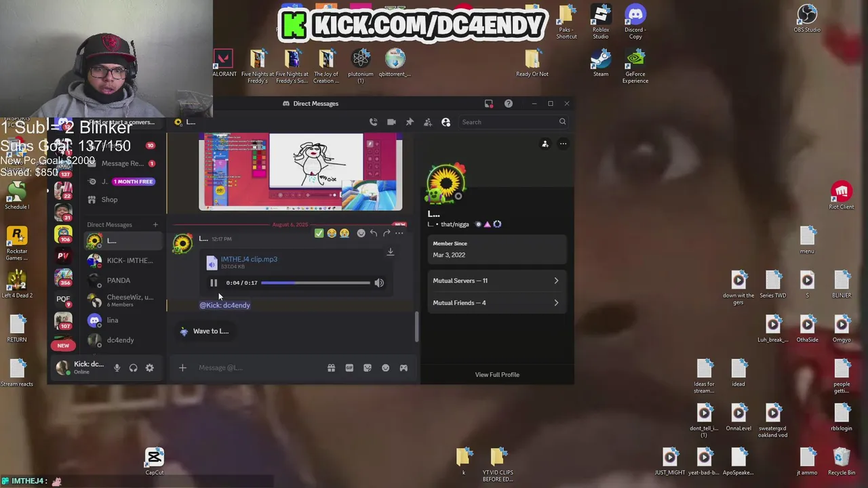
Task: Add friends to this DM
Action: click(427, 122)
